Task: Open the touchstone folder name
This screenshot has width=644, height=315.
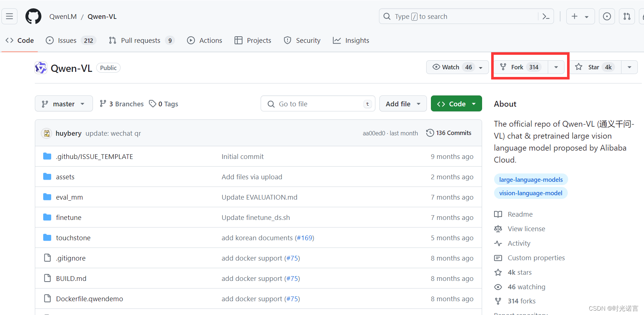Action: 73,238
